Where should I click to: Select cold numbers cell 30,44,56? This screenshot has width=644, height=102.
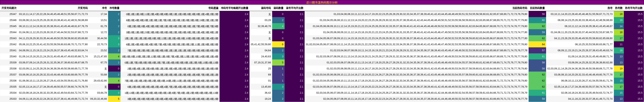tap(102, 38)
